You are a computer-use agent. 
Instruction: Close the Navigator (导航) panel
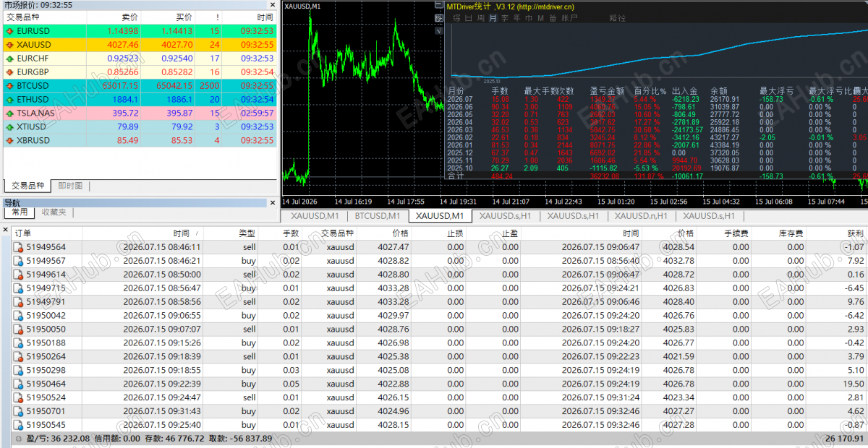pos(272,202)
